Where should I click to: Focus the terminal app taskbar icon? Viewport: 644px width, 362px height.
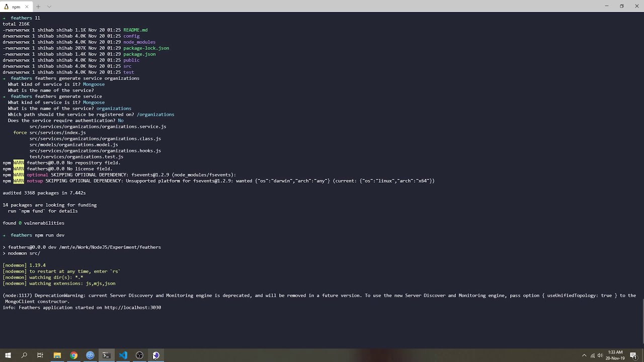(106, 355)
